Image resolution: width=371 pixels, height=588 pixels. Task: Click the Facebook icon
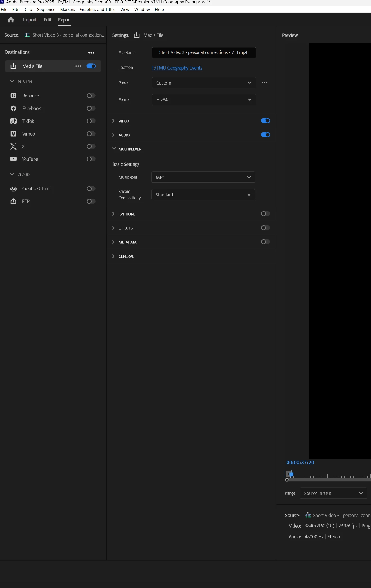point(13,108)
